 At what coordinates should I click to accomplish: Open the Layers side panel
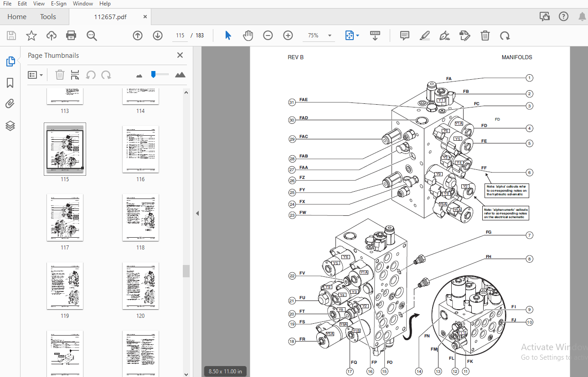[x=10, y=126]
